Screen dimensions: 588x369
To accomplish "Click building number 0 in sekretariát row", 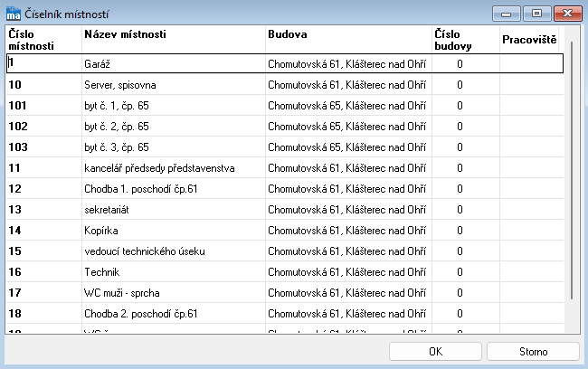I will 466,209.
